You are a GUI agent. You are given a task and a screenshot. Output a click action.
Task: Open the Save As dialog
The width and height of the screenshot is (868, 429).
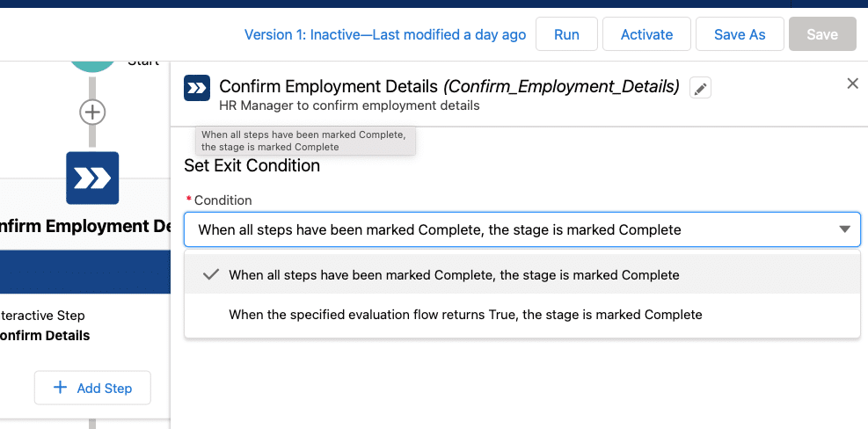pyautogui.click(x=739, y=35)
